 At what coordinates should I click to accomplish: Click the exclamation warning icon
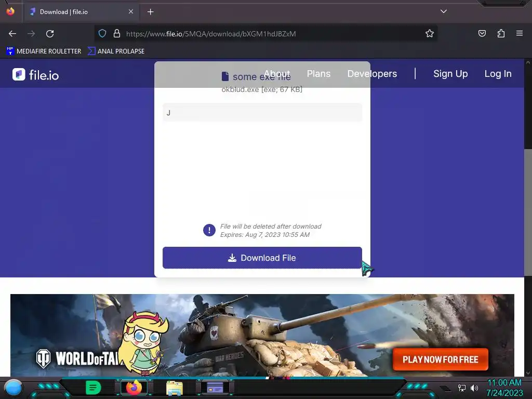pyautogui.click(x=209, y=230)
